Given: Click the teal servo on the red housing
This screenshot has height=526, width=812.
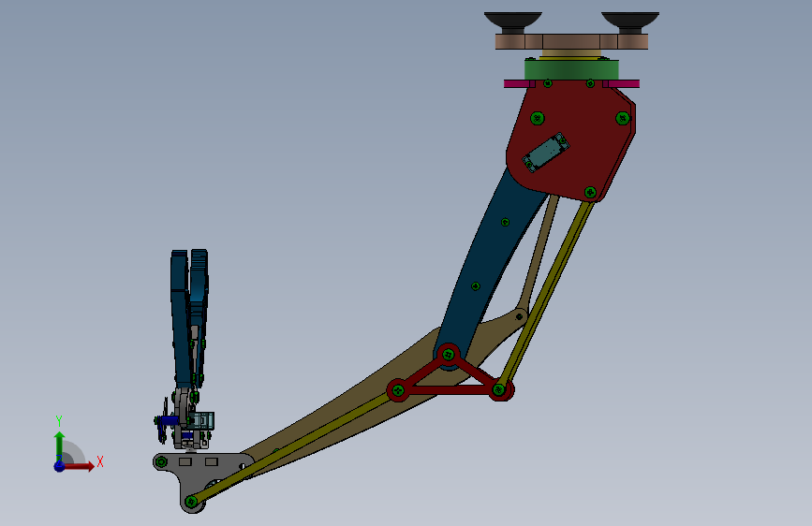Looking at the screenshot, I should [x=545, y=153].
